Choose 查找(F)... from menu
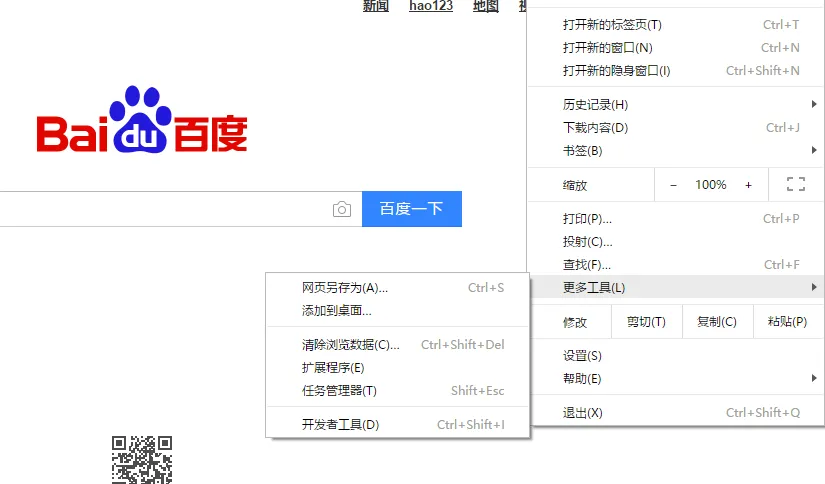The height and width of the screenshot is (484, 825). [x=676, y=265]
